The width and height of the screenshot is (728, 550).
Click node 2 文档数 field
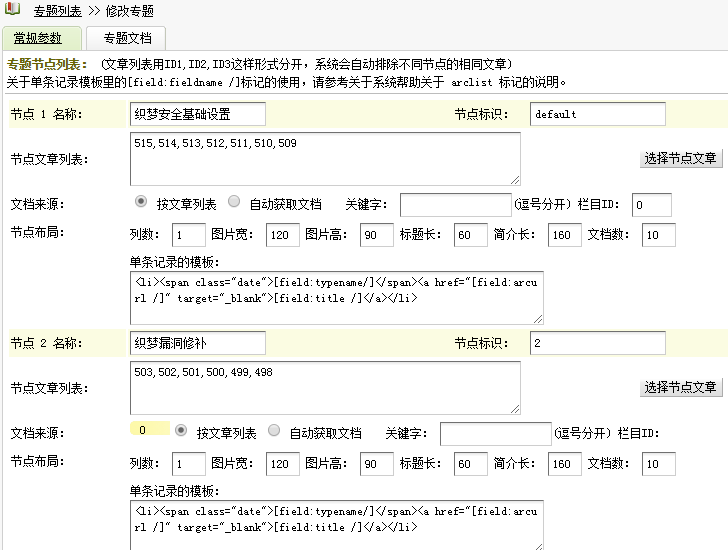coord(658,465)
